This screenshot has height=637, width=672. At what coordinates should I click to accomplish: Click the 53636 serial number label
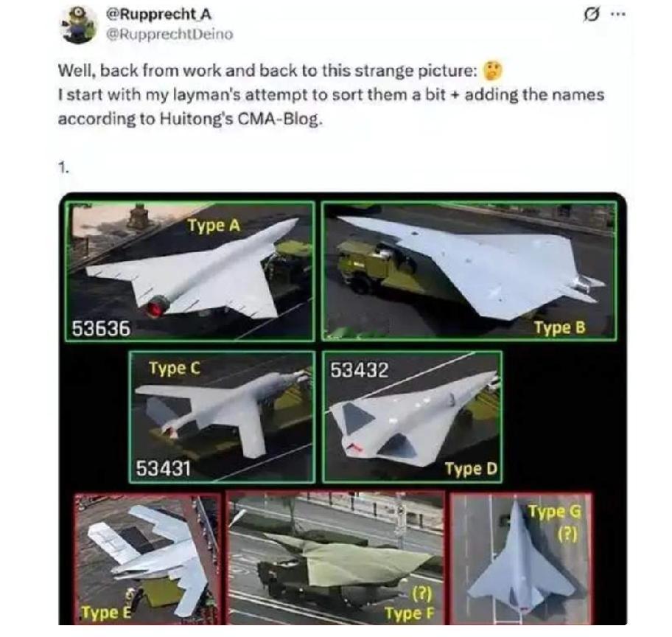(101, 329)
